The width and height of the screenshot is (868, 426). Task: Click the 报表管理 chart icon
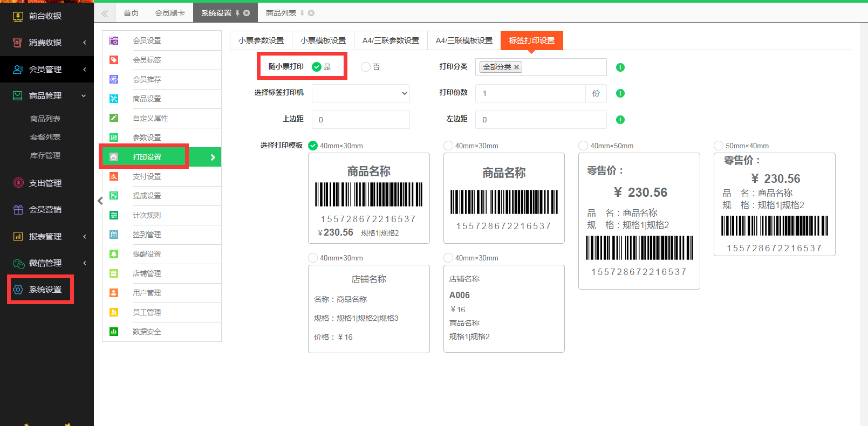[18, 236]
